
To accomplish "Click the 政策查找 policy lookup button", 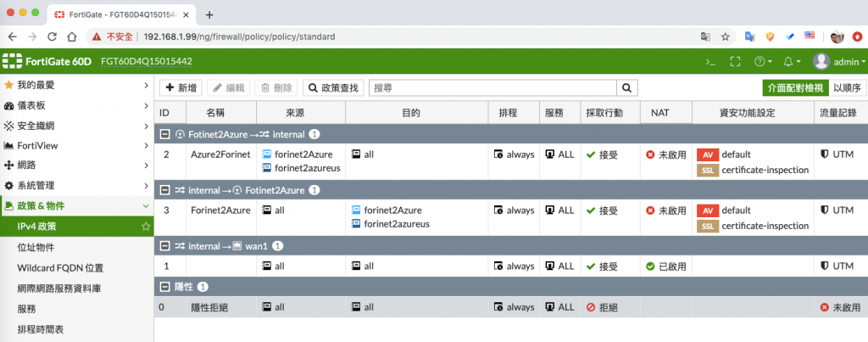I will [333, 87].
